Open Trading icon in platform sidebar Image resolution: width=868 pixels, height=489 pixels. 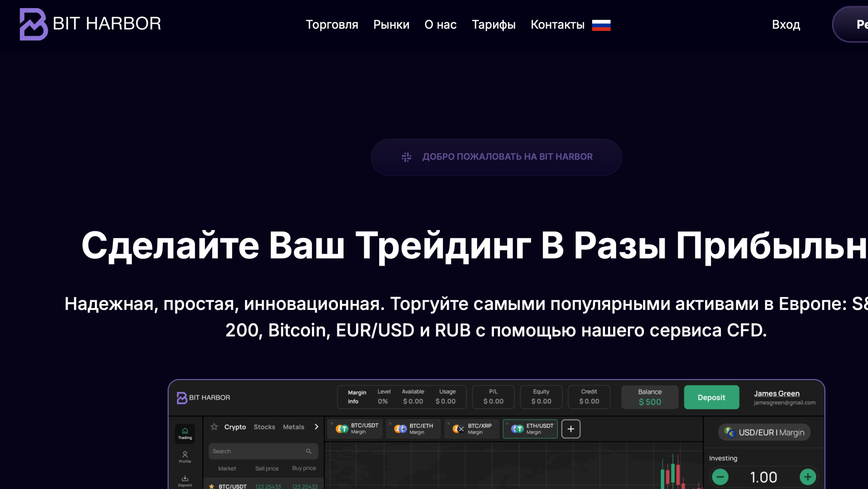(x=185, y=433)
